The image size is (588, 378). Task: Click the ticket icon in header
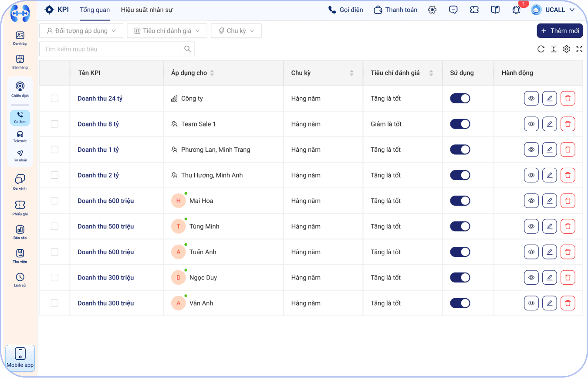pos(474,10)
